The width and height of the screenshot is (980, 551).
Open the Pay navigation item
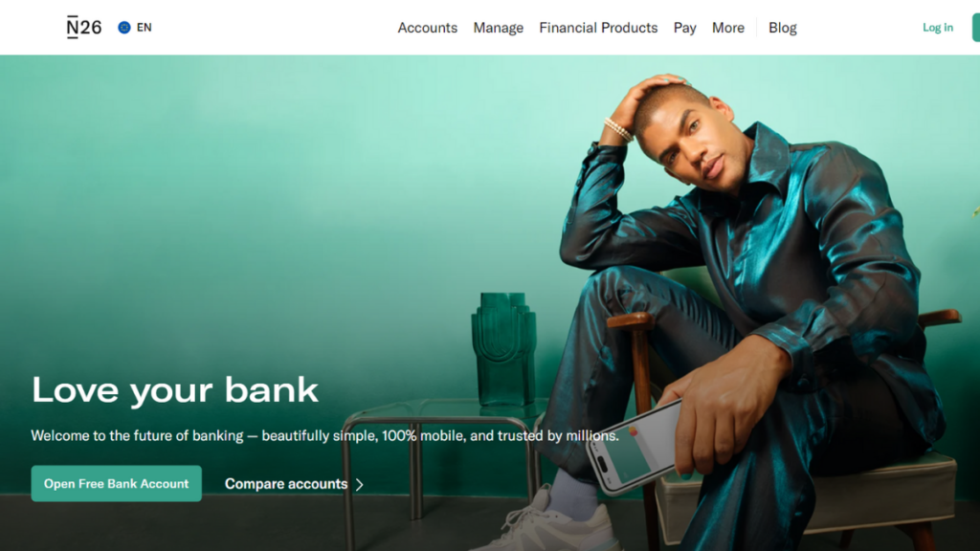684,28
